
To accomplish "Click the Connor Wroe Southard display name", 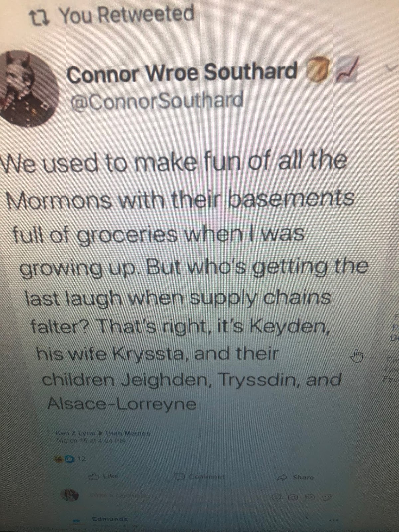I will pyautogui.click(x=182, y=72).
